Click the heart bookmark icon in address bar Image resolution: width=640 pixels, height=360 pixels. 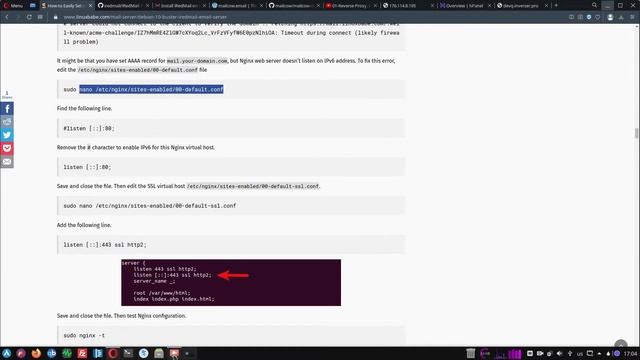coord(598,17)
